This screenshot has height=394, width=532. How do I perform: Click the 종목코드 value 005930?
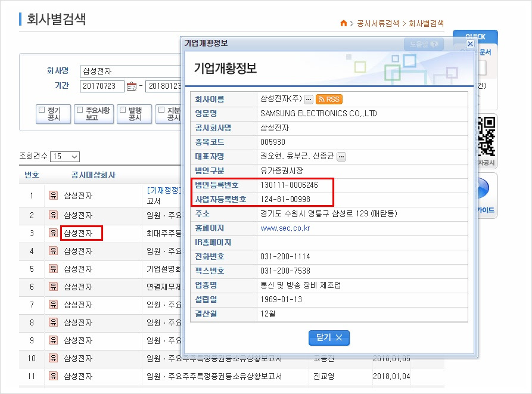pyautogui.click(x=273, y=142)
